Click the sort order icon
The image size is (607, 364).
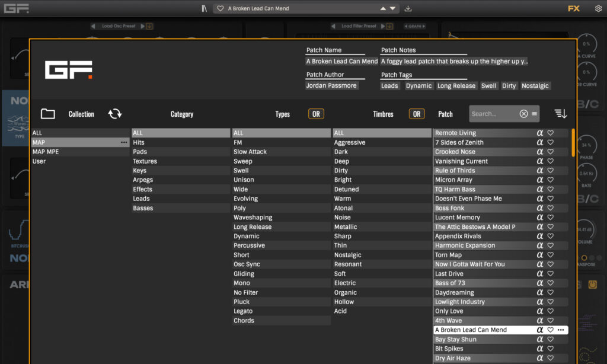(560, 114)
